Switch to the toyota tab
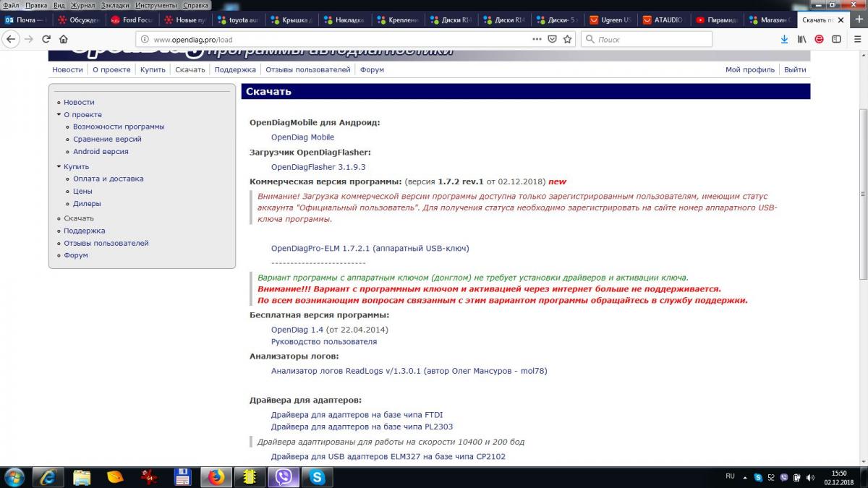This screenshot has width=868, height=488. [x=238, y=20]
